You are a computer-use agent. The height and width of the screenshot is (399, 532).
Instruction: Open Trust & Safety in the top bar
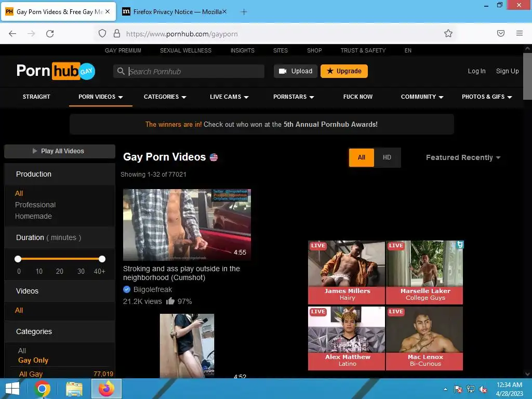pos(363,50)
